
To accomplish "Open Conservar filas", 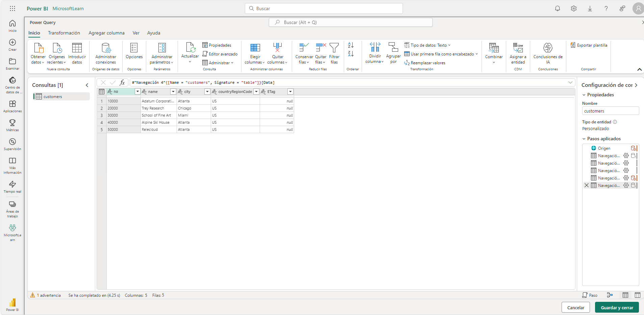I will pyautogui.click(x=304, y=53).
